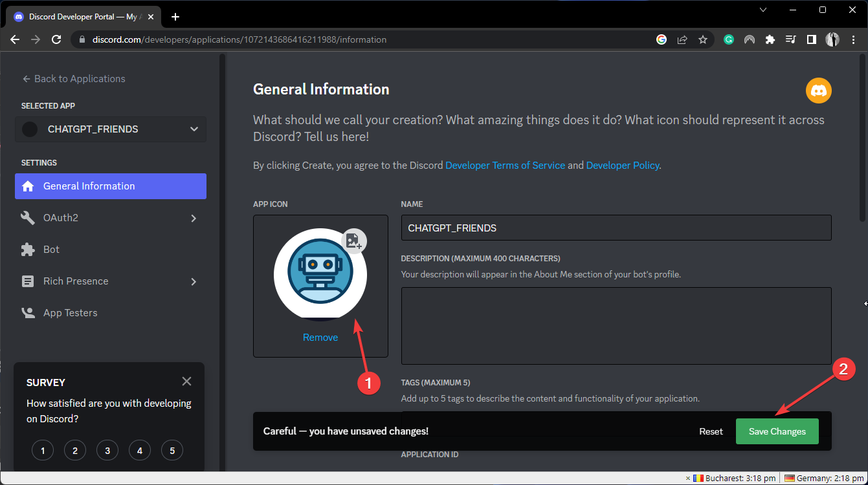
Task: Open the Bot settings page
Action: click(x=111, y=250)
